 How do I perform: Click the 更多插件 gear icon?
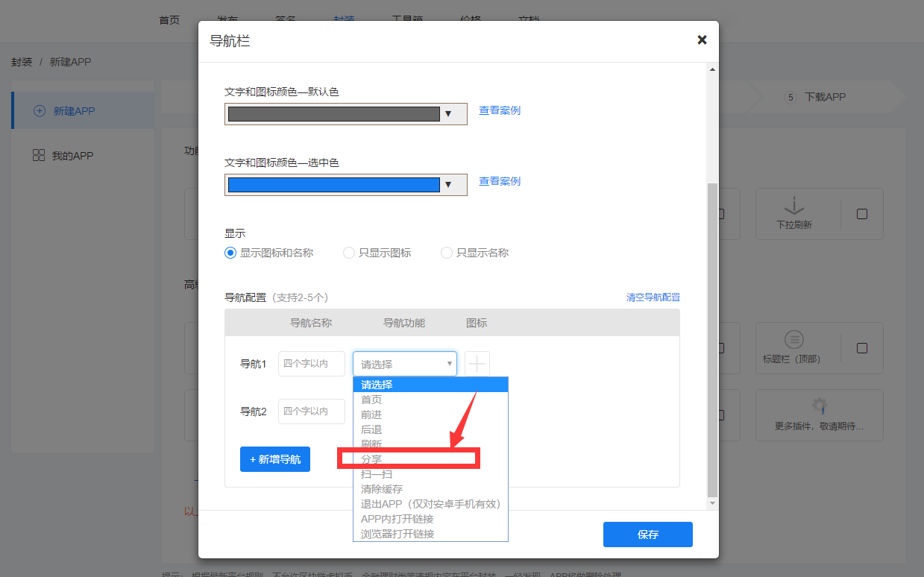(820, 406)
